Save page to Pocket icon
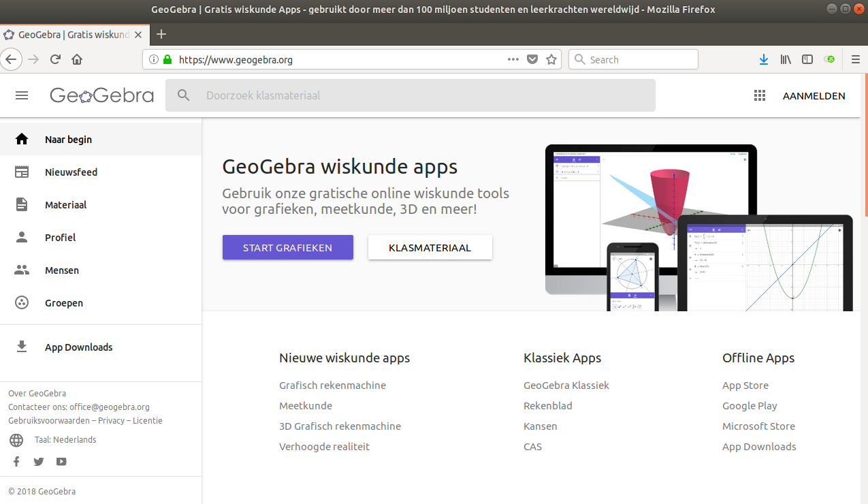Screen dimensions: 868x504 coord(533,59)
